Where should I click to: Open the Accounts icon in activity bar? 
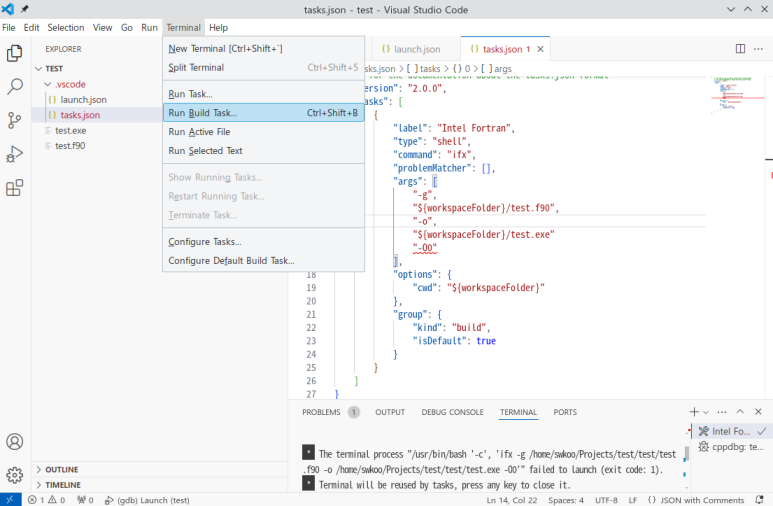coord(15,441)
